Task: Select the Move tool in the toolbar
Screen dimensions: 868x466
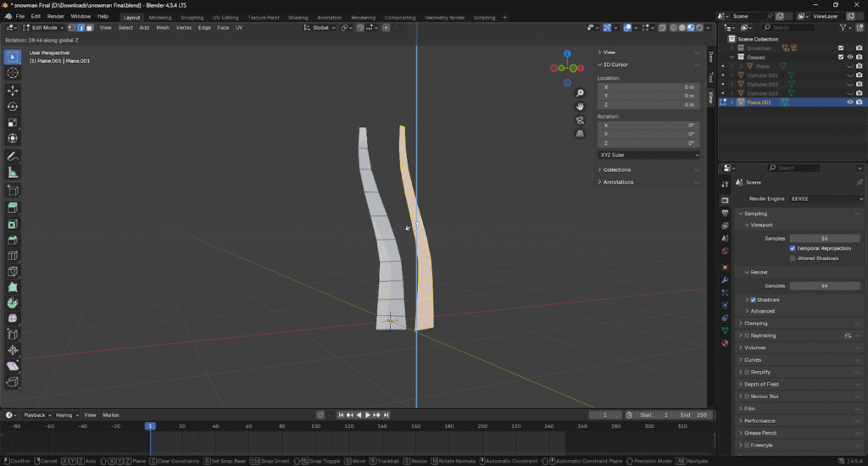Action: coord(13,90)
